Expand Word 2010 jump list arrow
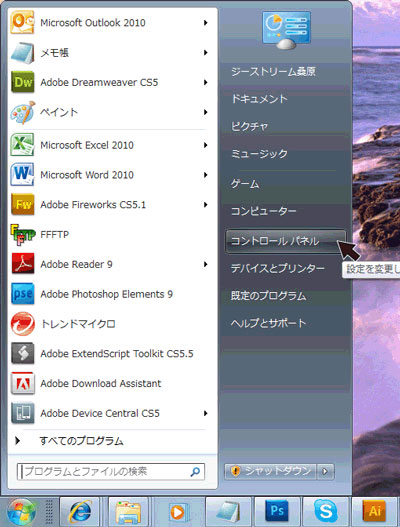Image resolution: width=400 pixels, height=527 pixels. point(205,175)
